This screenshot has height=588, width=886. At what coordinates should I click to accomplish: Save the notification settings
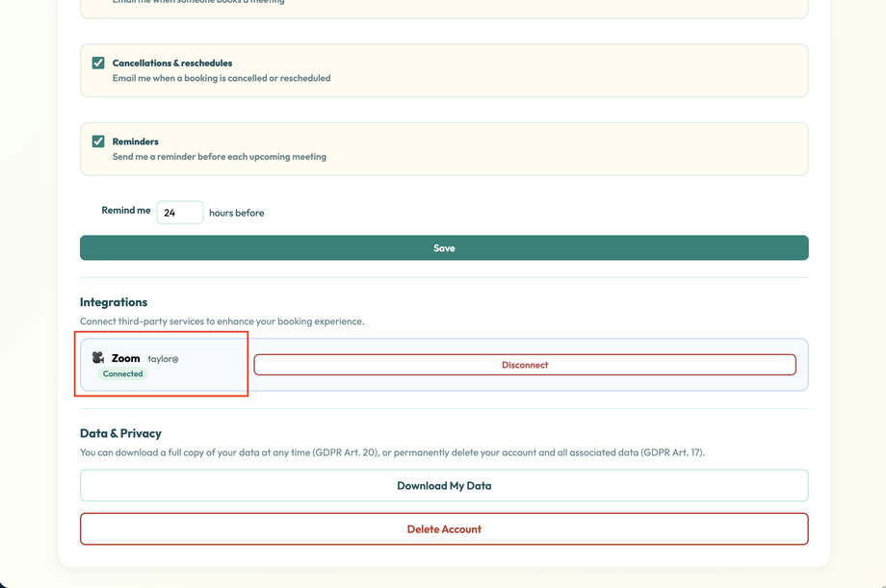[x=444, y=247]
